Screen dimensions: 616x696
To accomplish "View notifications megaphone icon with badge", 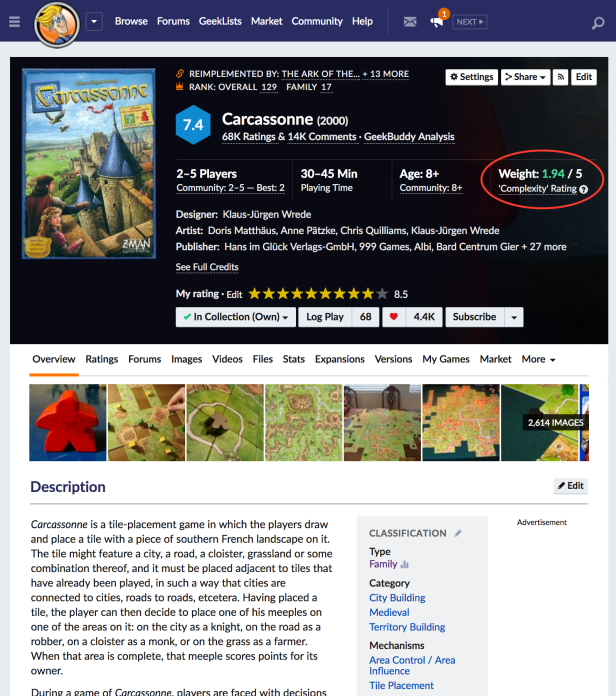I will point(438,20).
